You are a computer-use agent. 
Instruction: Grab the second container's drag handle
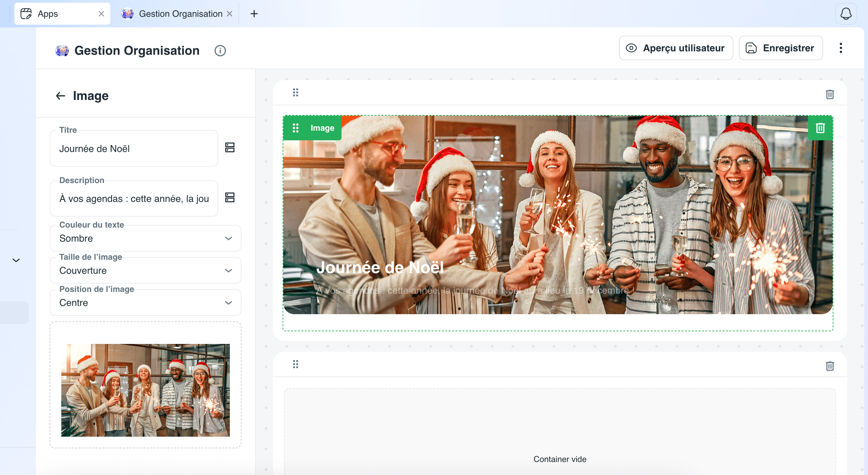coord(295,364)
